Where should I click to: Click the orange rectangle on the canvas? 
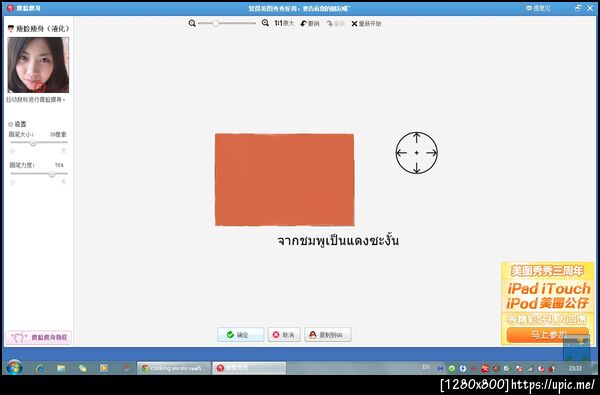pos(284,180)
